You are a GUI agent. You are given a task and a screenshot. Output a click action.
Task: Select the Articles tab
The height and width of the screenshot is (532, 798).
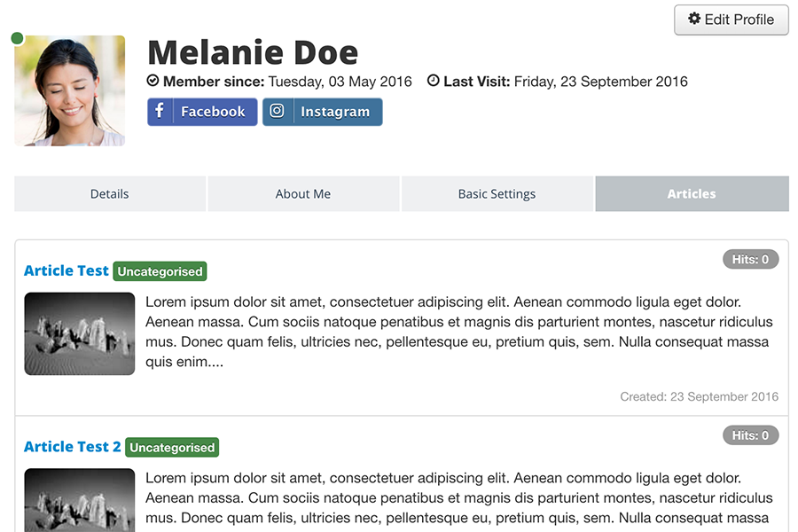[692, 194]
